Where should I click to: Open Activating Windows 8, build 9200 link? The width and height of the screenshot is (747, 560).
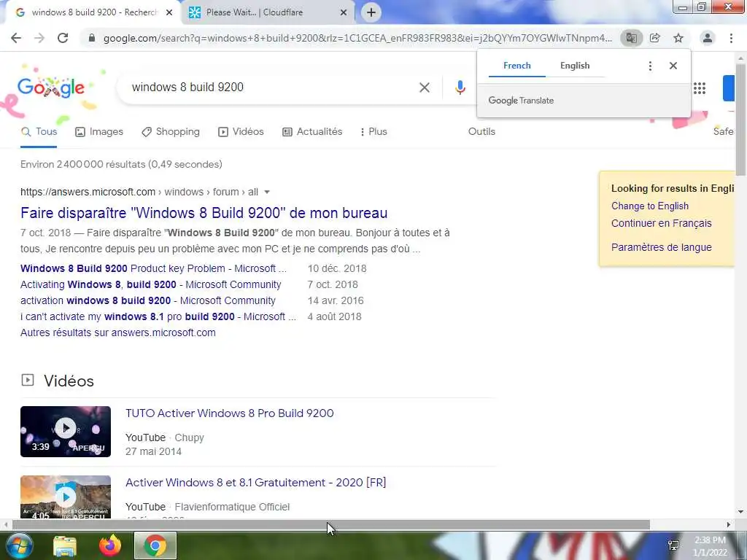pos(150,285)
